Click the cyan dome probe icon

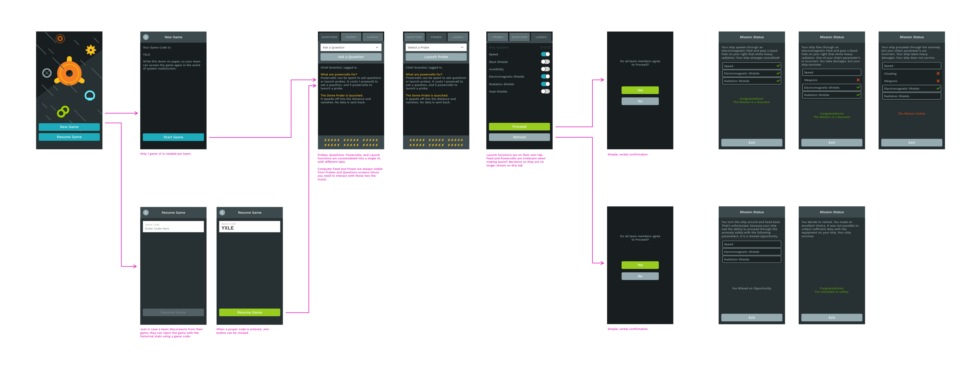90,95
